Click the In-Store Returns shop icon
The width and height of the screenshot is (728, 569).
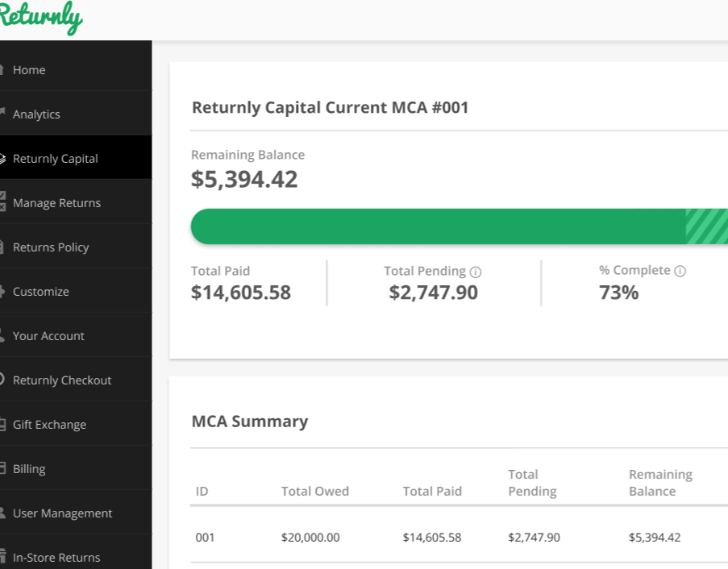2,556
